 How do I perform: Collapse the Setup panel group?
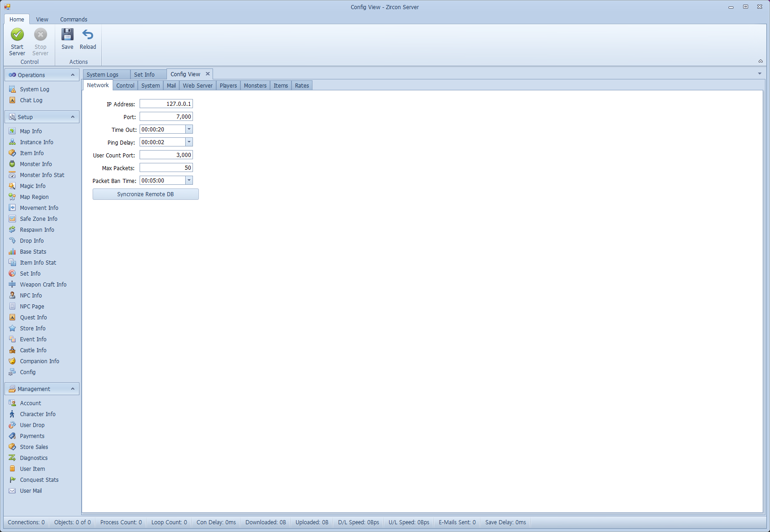click(x=73, y=117)
